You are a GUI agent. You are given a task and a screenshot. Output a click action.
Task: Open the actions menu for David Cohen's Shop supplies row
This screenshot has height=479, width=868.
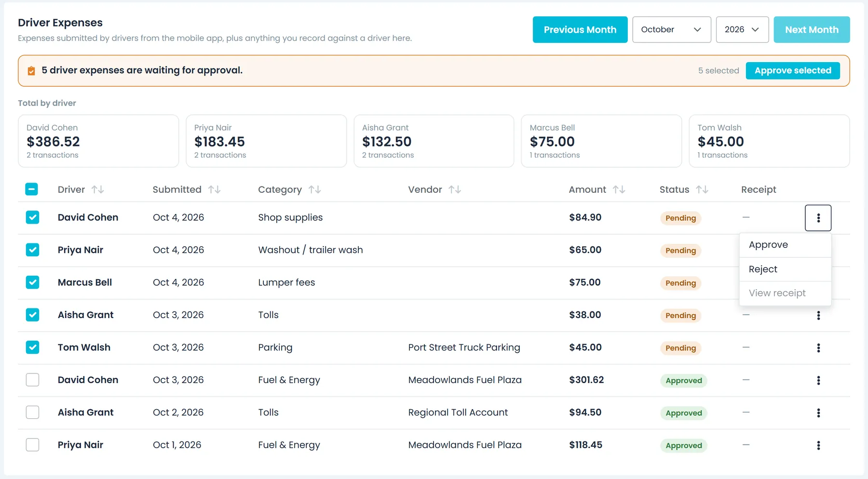(818, 218)
